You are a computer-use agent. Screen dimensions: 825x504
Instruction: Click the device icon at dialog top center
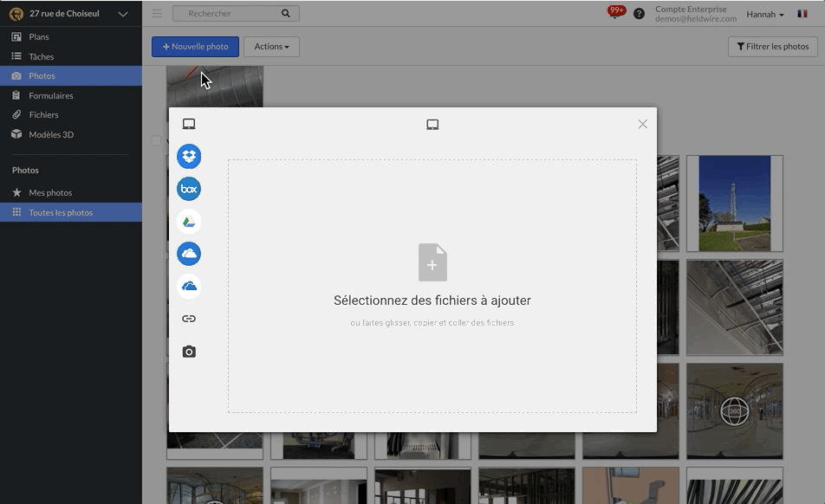432,125
